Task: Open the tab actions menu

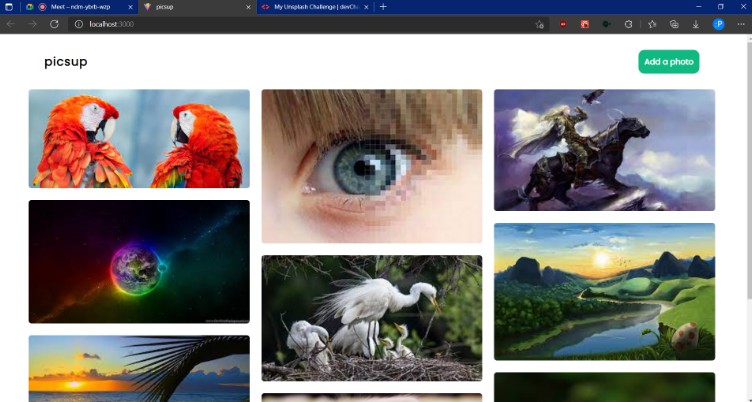Action: pos(9,7)
